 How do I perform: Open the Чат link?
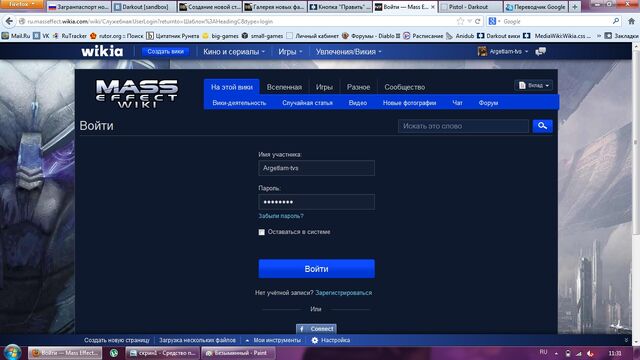tap(457, 103)
